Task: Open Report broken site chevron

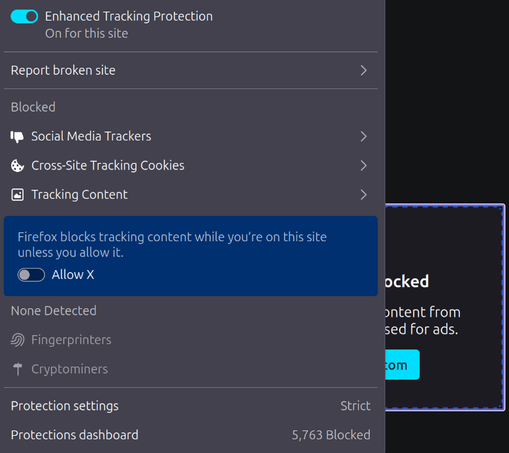Action: coord(364,70)
